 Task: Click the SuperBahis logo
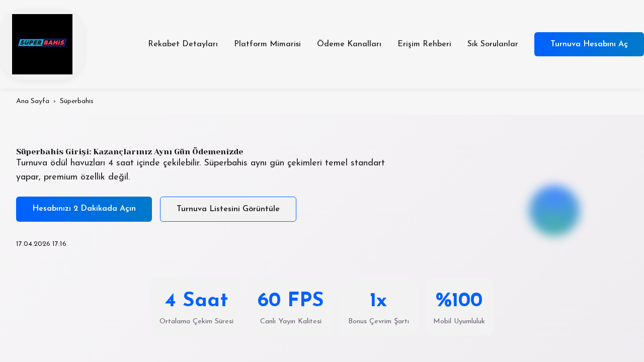(42, 44)
